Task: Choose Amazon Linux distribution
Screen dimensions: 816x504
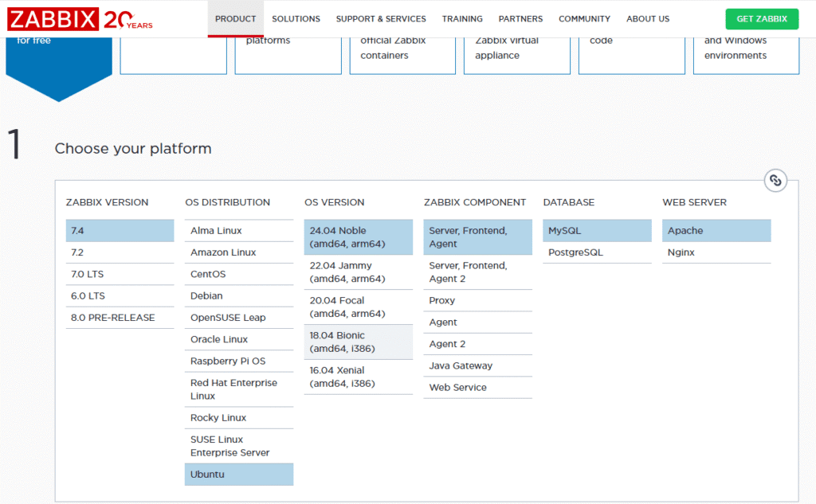Action: tap(239, 252)
